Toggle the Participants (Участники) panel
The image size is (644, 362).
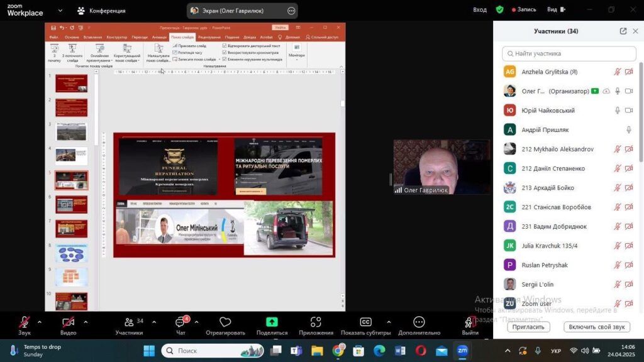coord(129,322)
